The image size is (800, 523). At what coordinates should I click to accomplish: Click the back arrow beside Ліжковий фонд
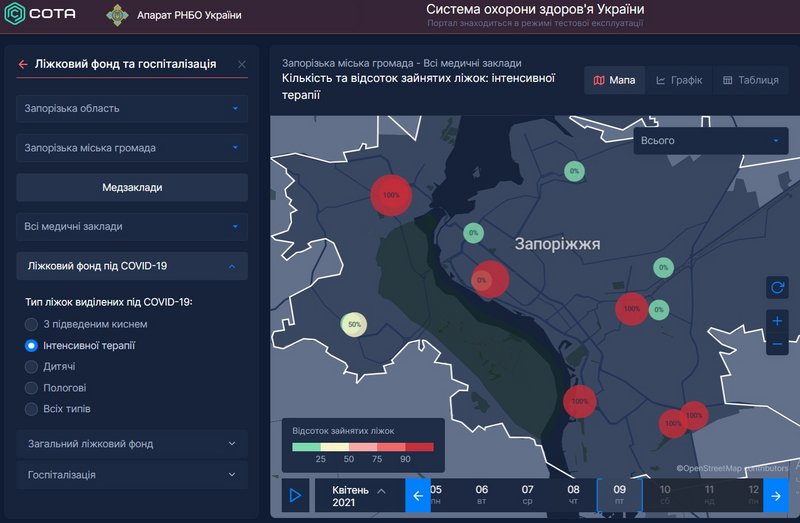[23, 64]
